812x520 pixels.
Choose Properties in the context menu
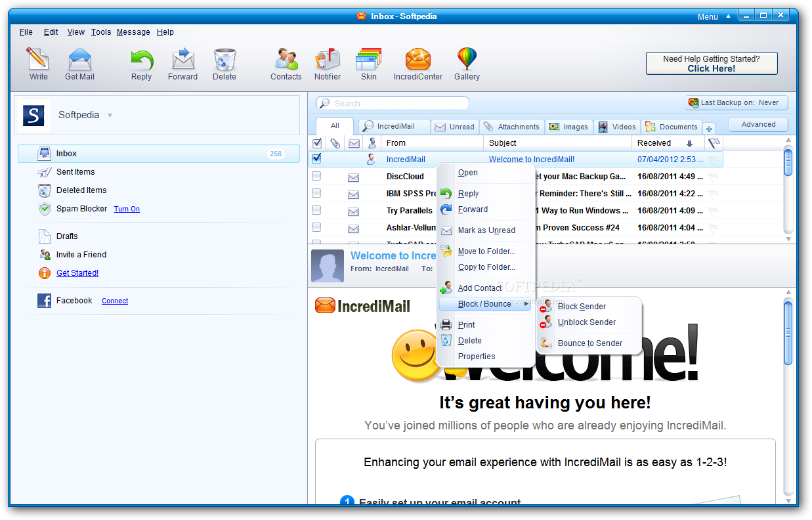click(486, 357)
